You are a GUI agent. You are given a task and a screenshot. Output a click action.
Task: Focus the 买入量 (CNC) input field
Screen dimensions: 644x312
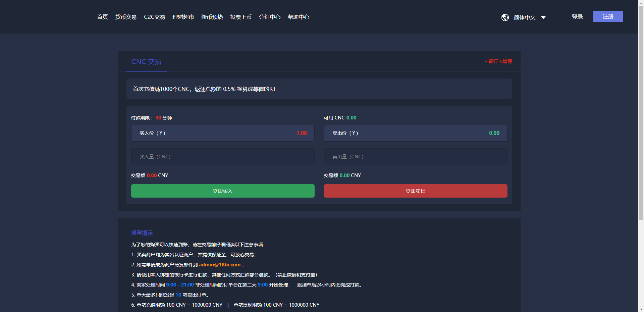[223, 157]
